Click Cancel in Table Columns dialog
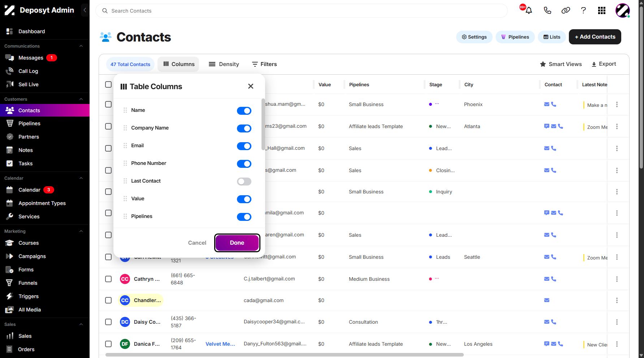The image size is (644, 358). pos(197,243)
